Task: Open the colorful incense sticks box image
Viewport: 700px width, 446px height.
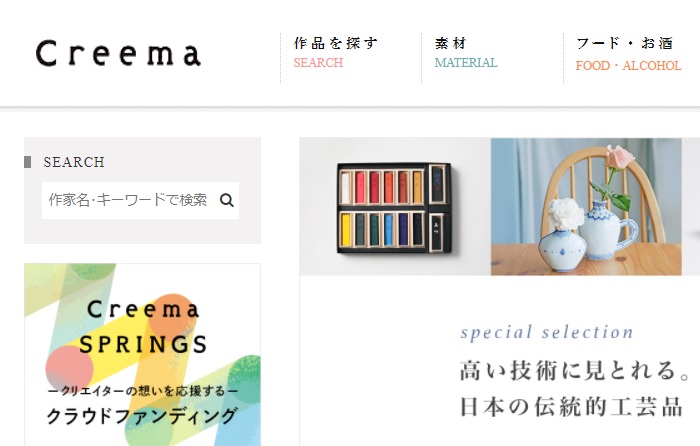Action: click(x=395, y=207)
